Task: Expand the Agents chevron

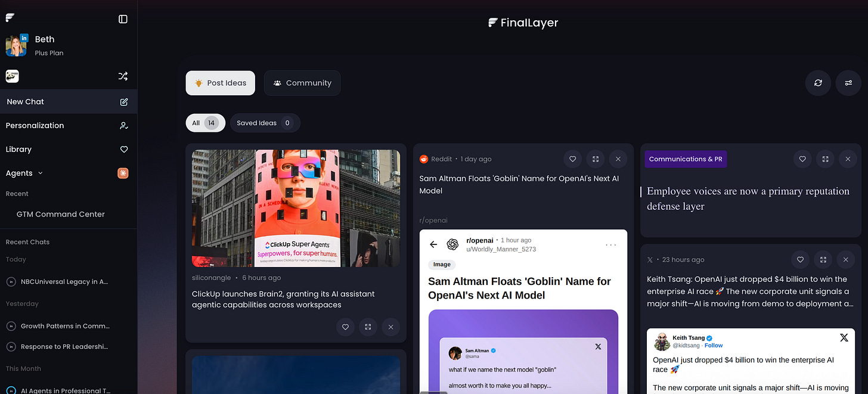Action: [41, 173]
